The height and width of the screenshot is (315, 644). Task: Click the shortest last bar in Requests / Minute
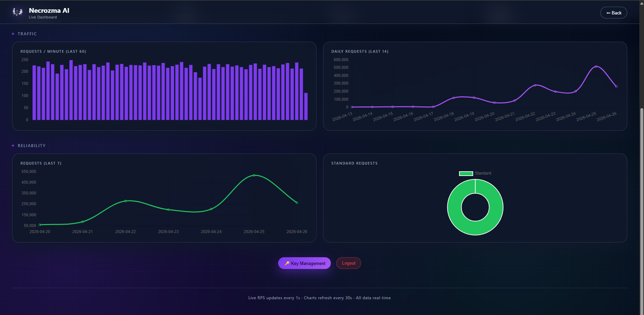tap(306, 106)
